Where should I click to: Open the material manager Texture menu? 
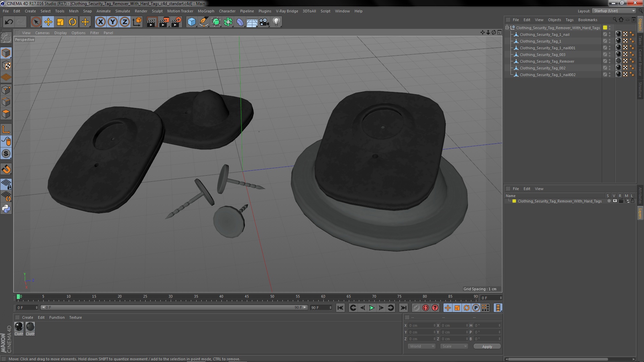click(75, 317)
